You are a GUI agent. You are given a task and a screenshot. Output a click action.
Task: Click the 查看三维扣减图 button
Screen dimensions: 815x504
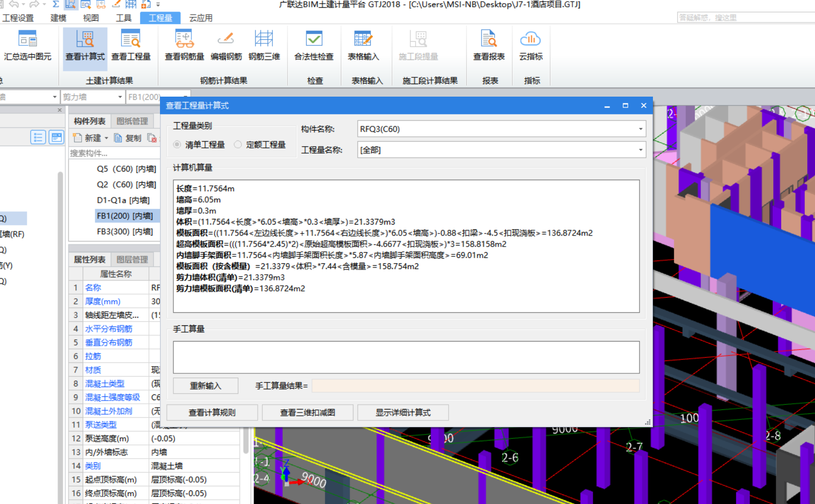[307, 412]
